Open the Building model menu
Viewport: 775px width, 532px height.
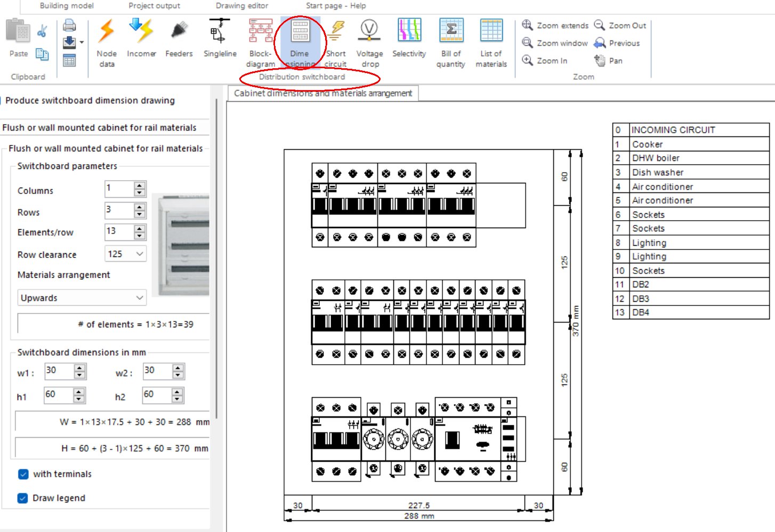pyautogui.click(x=66, y=6)
